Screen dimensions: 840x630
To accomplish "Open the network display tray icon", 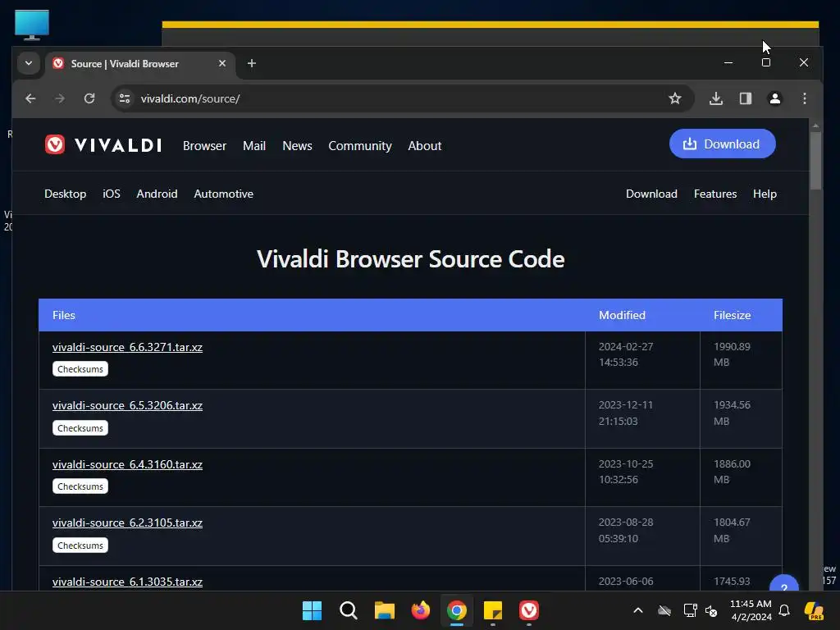I will pos(690,610).
